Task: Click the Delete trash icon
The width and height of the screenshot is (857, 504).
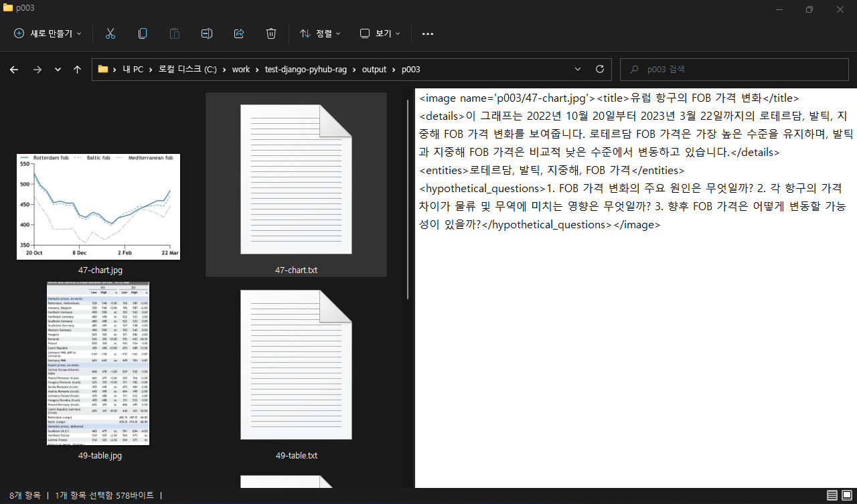Action: (271, 33)
